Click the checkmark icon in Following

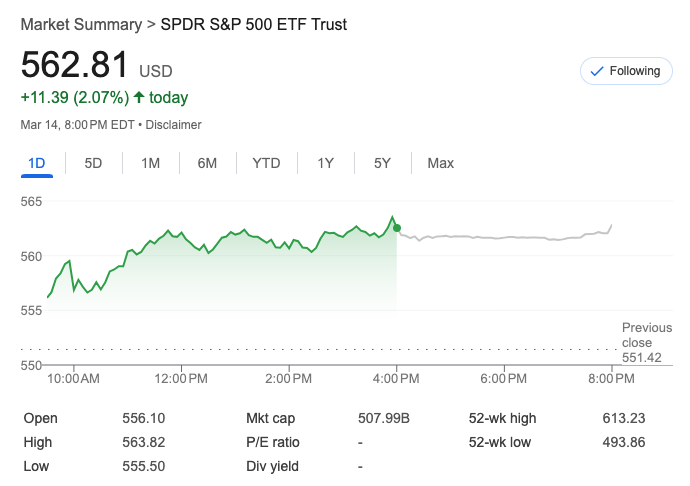pos(598,71)
